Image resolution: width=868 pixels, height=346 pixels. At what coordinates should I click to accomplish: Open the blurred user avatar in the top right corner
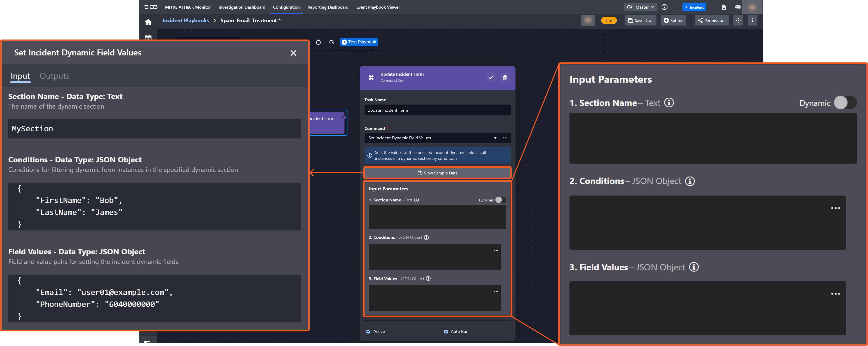click(x=752, y=7)
